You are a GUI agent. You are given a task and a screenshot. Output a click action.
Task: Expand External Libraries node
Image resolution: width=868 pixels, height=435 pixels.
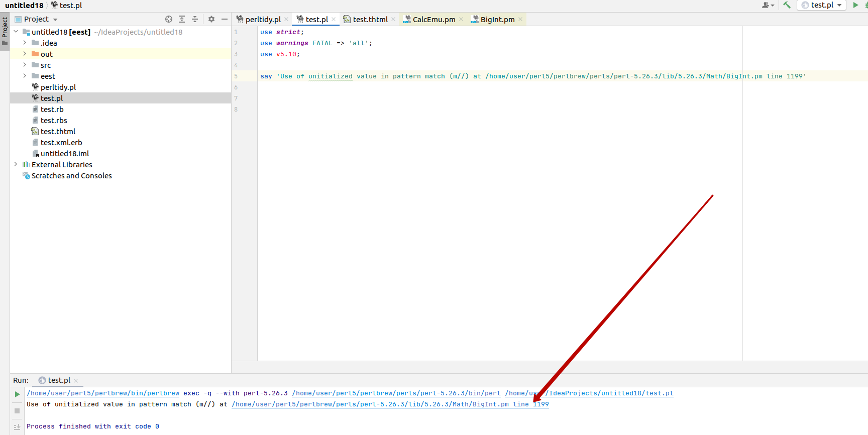pyautogui.click(x=16, y=164)
